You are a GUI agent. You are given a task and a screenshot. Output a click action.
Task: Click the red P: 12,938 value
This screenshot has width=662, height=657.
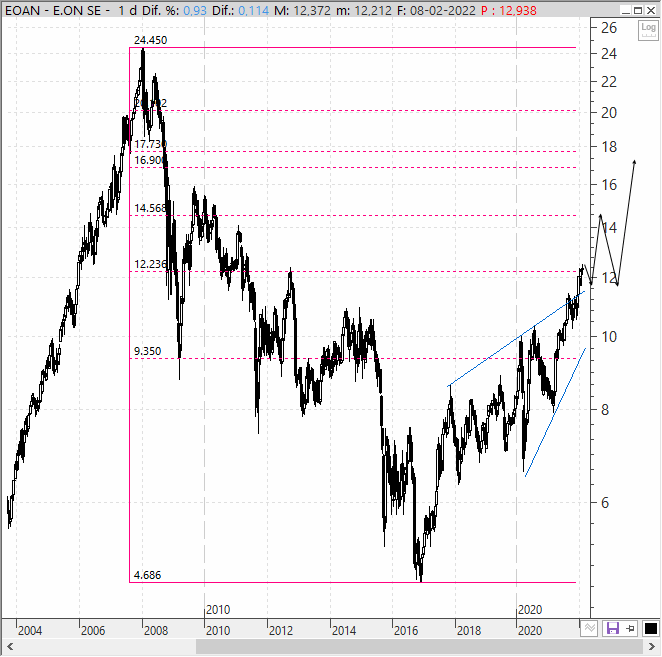click(509, 11)
